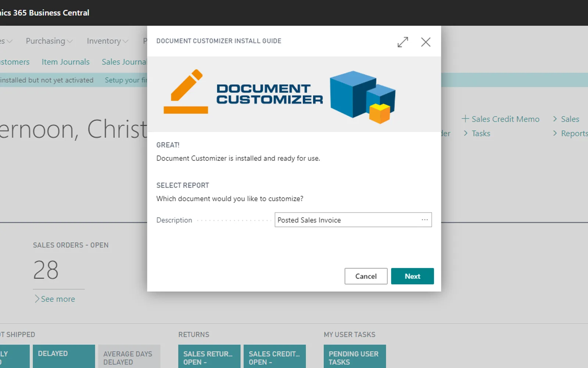Open the Delayed tile

(x=64, y=356)
